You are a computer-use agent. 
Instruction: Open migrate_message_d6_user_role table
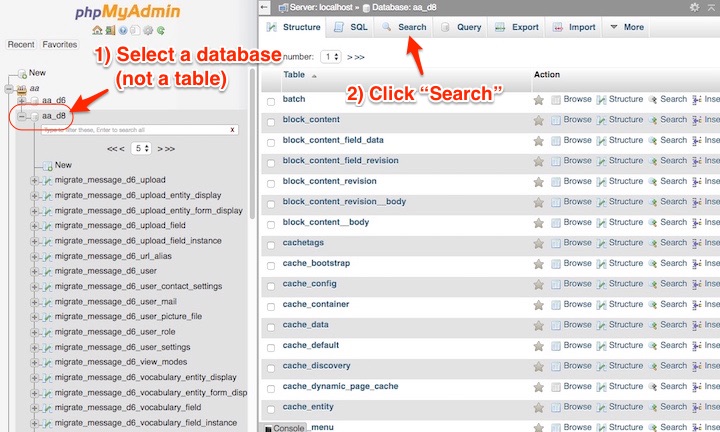pos(115,331)
